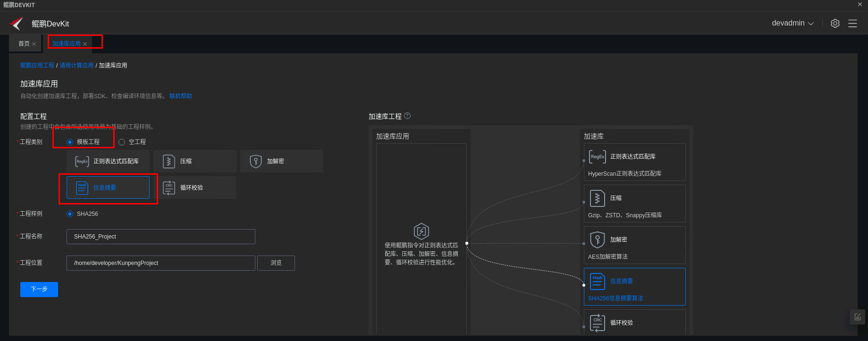Click the CRC icon in 加速库 diagram
This screenshot has height=341, width=868.
coord(598,323)
